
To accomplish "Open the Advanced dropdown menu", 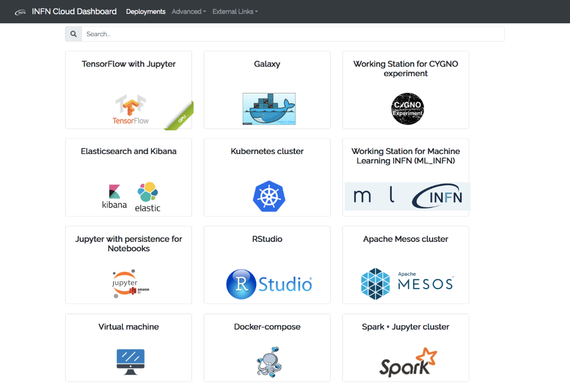I will [189, 12].
